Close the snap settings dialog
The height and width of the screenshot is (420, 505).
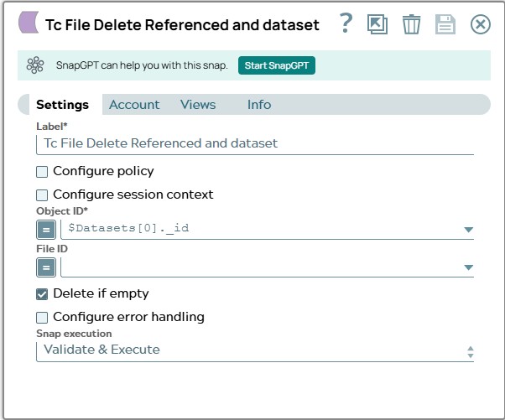click(x=480, y=24)
